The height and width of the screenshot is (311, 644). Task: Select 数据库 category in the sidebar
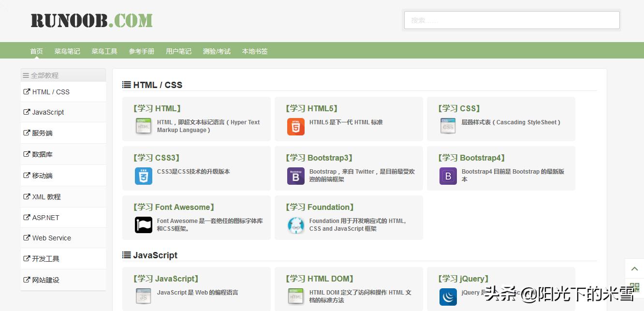[x=42, y=154]
